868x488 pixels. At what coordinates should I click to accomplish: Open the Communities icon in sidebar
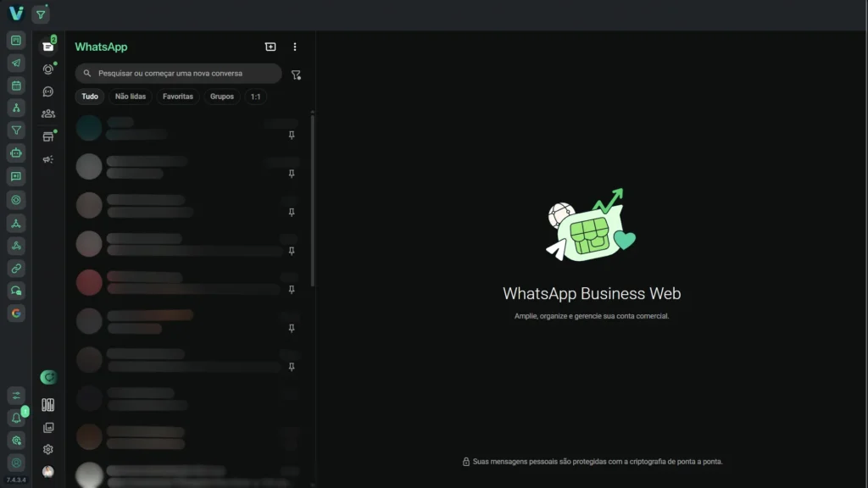[48, 114]
